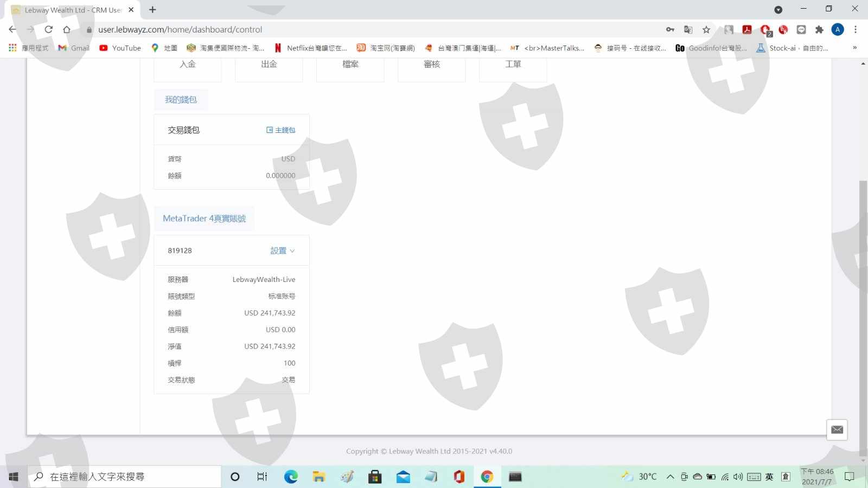Screen dimensions: 868x488
Task: Open the 地圖 maps bookmark
Action: tap(164, 48)
